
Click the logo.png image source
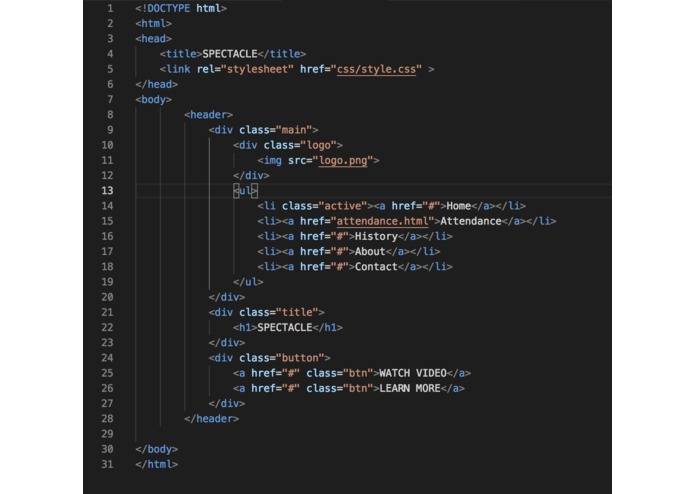tap(343, 160)
